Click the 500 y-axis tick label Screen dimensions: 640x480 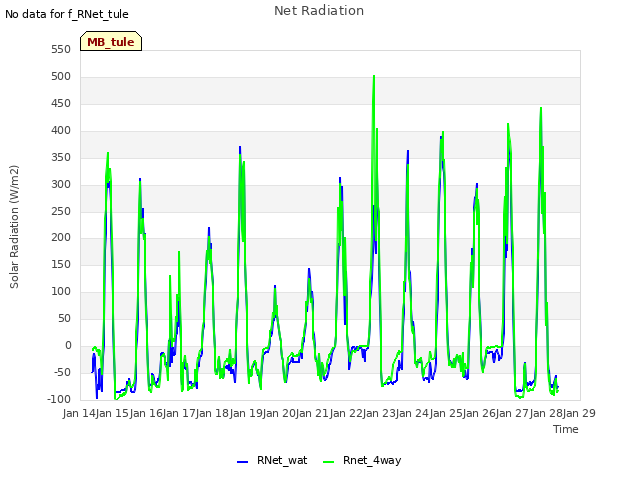(61, 76)
